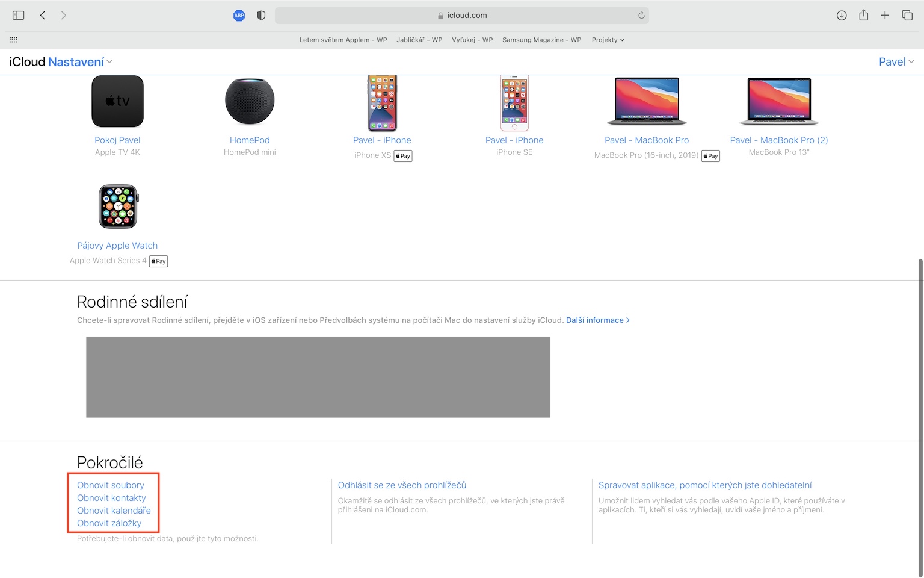The width and height of the screenshot is (924, 578).
Task: Open a new tab with plus icon
Action: tap(885, 16)
